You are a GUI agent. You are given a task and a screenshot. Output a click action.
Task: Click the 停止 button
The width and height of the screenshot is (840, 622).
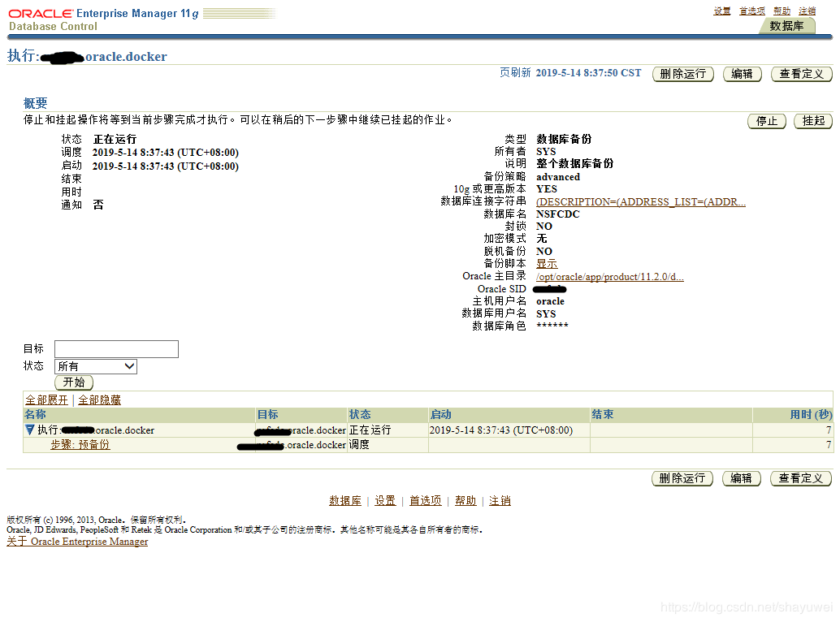click(x=767, y=121)
